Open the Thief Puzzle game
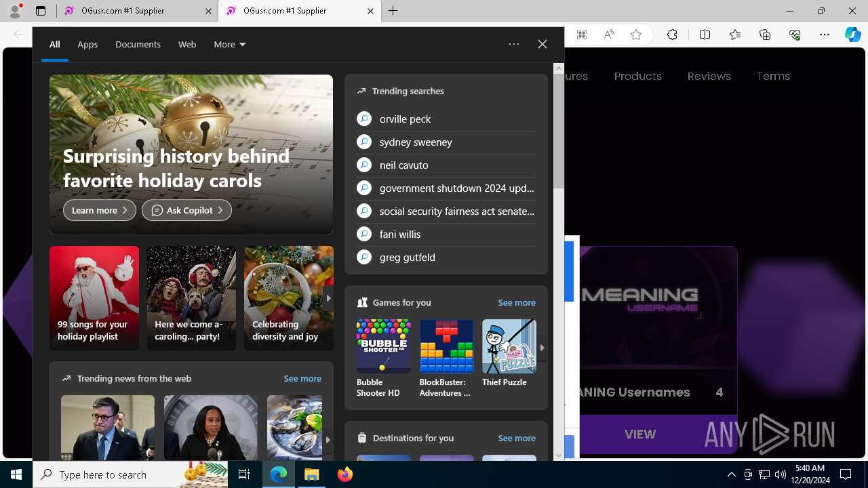The height and width of the screenshot is (488, 868). point(509,353)
